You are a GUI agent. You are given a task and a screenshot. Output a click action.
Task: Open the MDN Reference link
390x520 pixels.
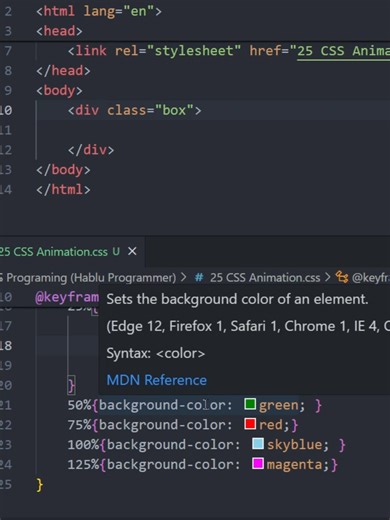tap(156, 380)
